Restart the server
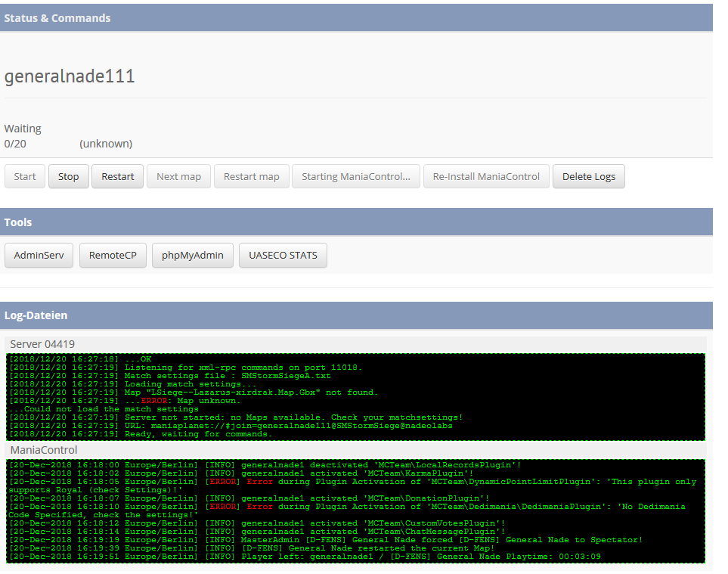 pyautogui.click(x=117, y=176)
